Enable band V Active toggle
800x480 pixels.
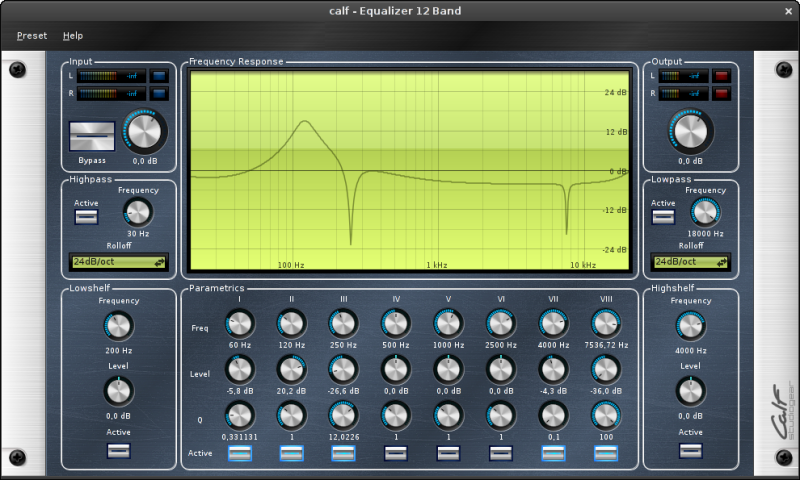[x=448, y=453]
